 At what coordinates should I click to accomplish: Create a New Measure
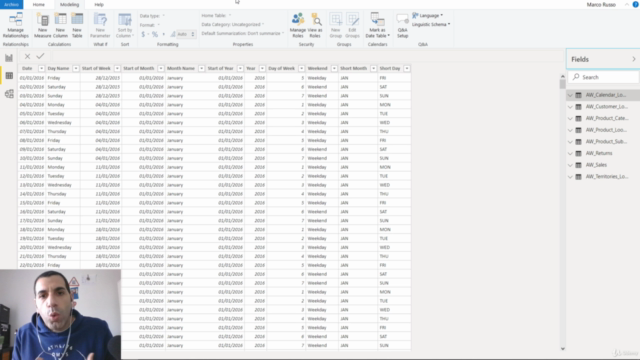coord(42,25)
